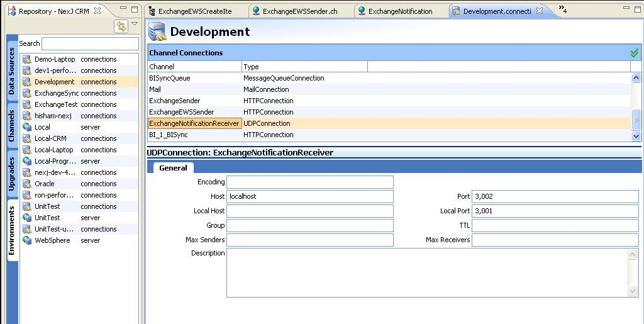Open the Repository view menu triangle
Screen dimensions: 644x324
pyautogui.click(x=135, y=25)
